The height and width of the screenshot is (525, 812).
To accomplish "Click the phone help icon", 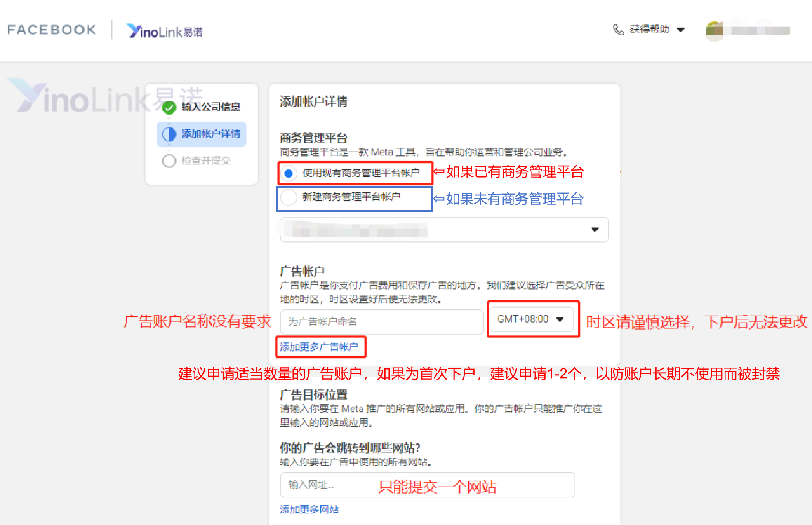I will point(618,30).
